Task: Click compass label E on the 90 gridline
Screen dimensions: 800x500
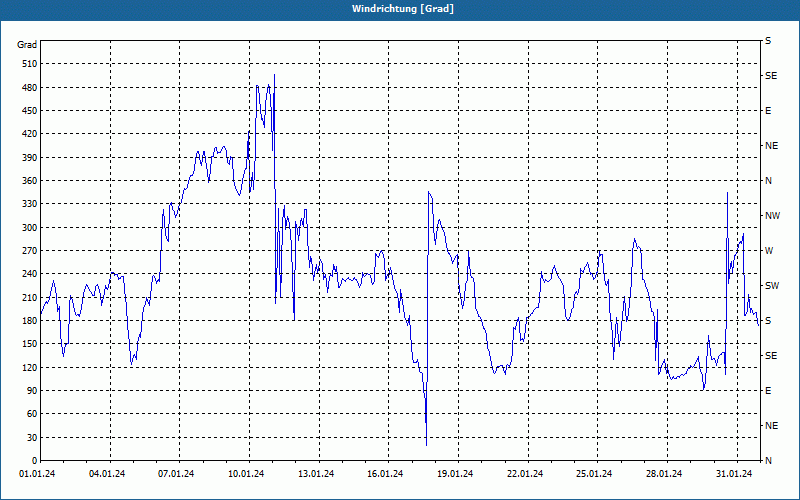Action: (x=768, y=391)
